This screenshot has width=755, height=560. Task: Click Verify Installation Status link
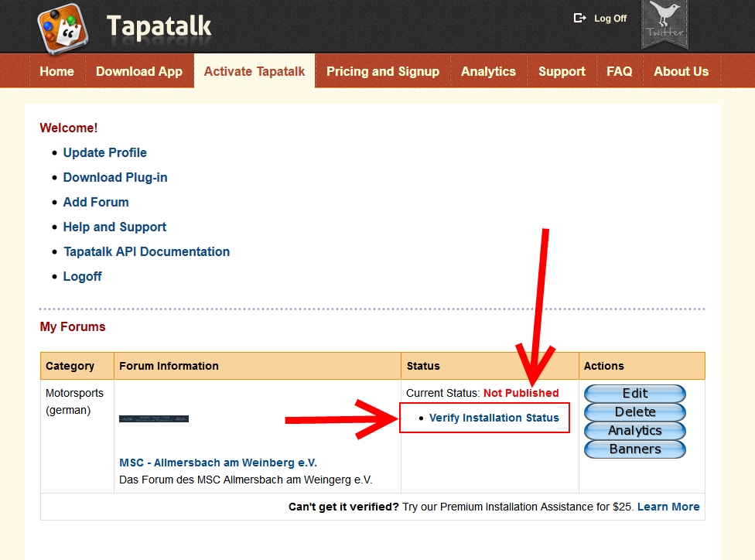(x=494, y=418)
